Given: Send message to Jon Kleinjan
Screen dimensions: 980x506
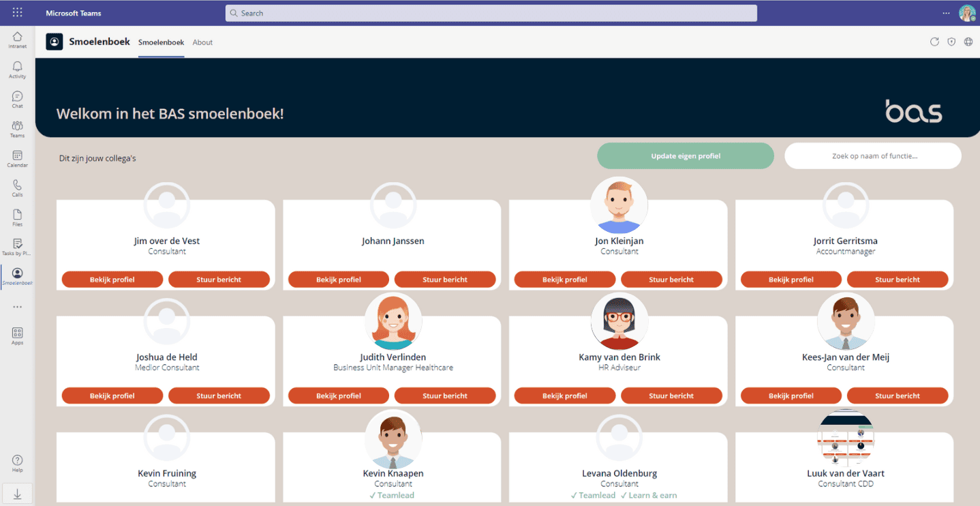Looking at the screenshot, I should (671, 280).
